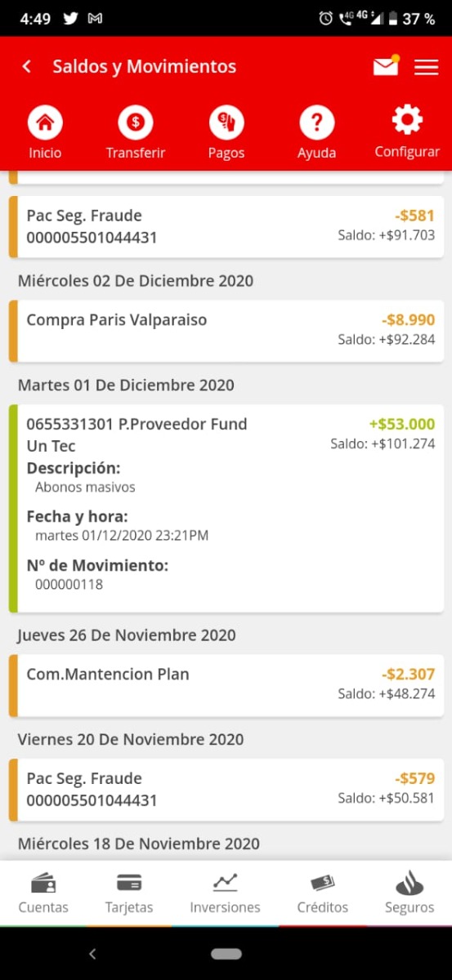
Task: Open the hamburger menu
Action: tap(427, 67)
